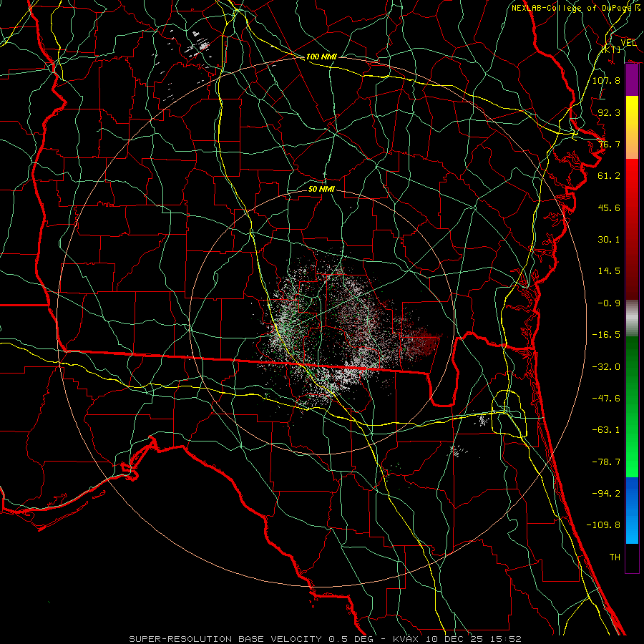Viewport: 644px width, 644px height.
Task: Click the -16.5 value on velocity scale
Action: [606, 335]
